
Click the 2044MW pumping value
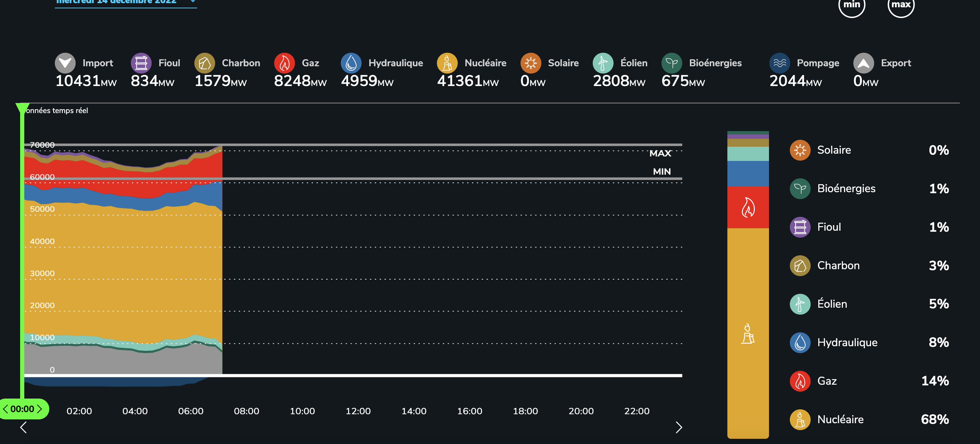click(795, 81)
